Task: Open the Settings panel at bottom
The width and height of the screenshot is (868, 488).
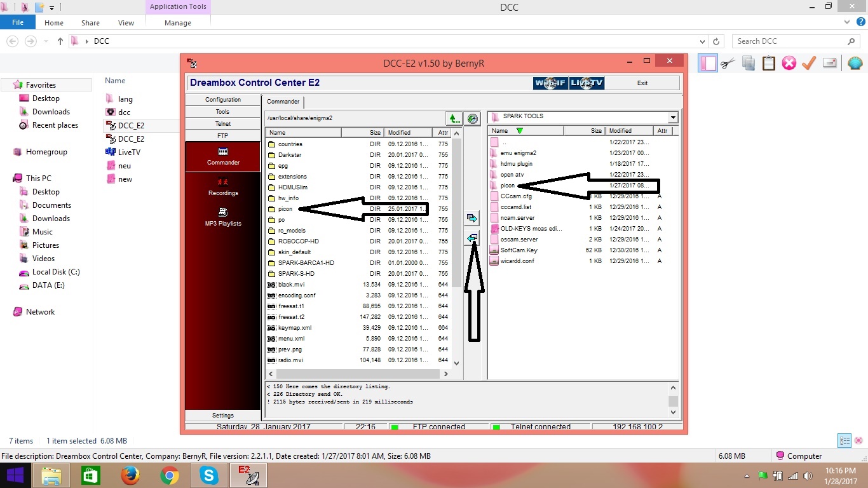Action: 223,416
